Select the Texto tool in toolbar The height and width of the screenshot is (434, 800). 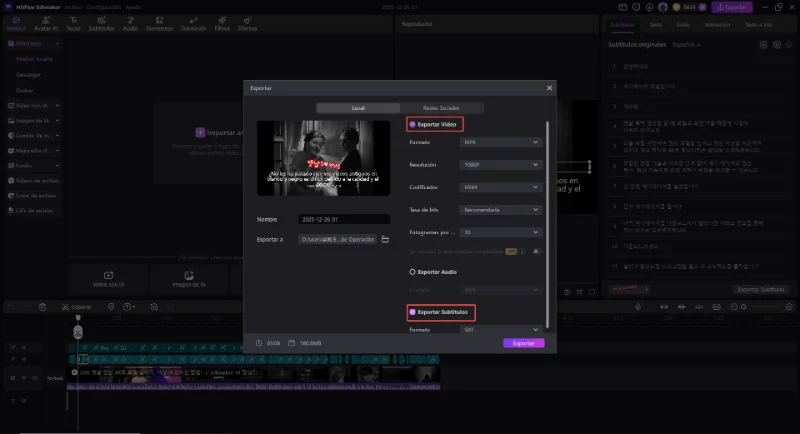(73, 24)
